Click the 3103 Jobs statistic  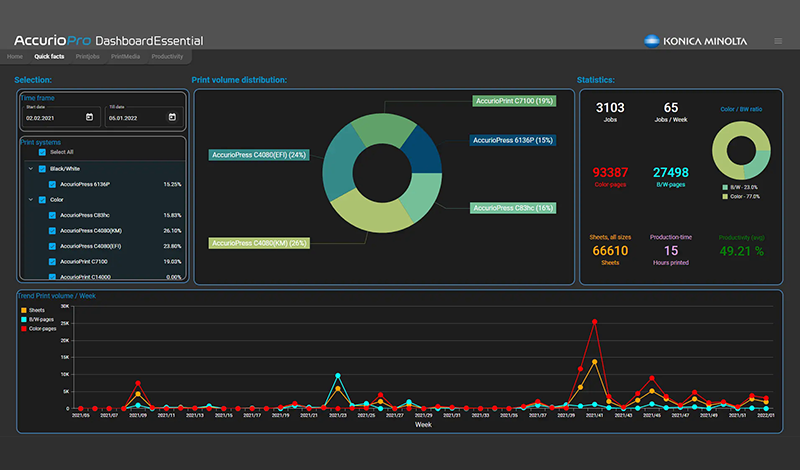click(x=610, y=112)
